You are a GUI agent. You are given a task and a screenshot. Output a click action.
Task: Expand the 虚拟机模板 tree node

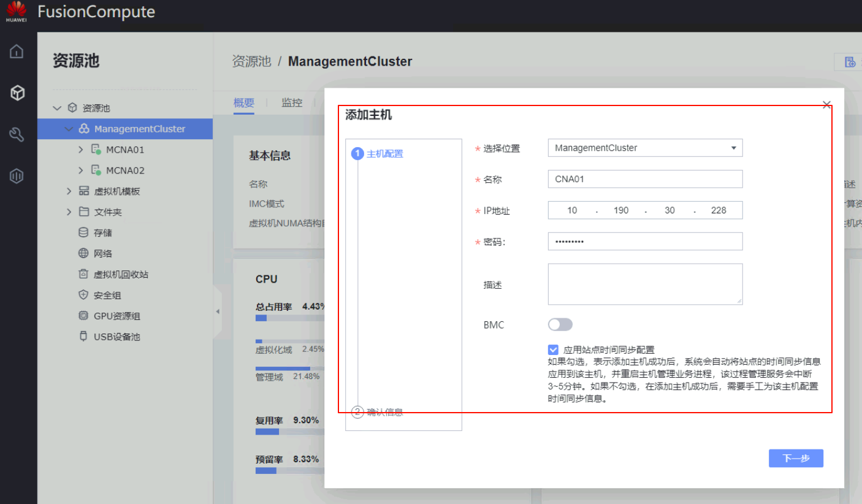point(69,191)
